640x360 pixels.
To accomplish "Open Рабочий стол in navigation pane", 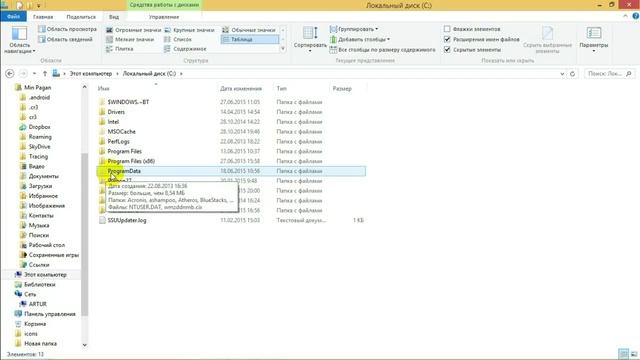I will tap(47, 245).
